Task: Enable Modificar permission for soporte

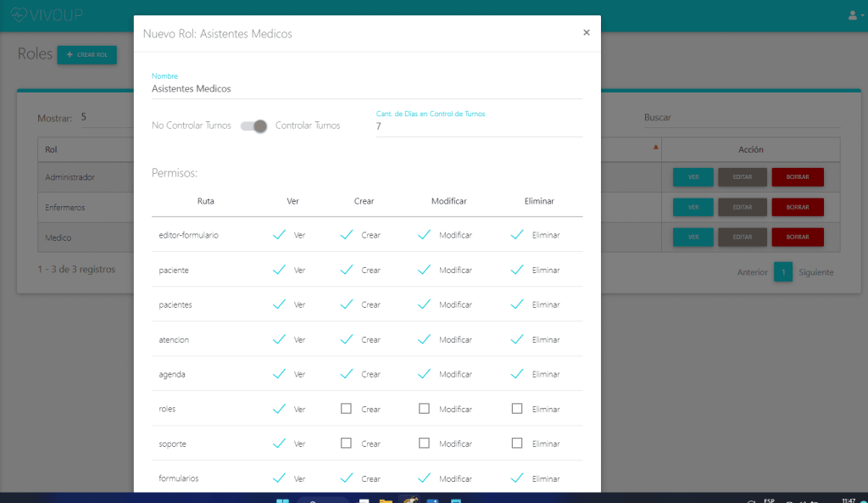Action: point(424,443)
